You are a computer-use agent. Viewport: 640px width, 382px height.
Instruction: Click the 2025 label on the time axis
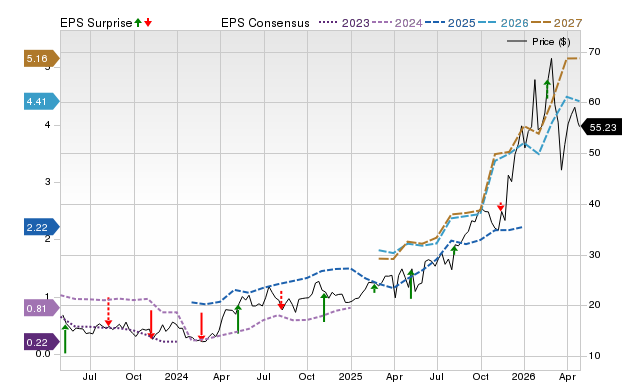tap(350, 376)
